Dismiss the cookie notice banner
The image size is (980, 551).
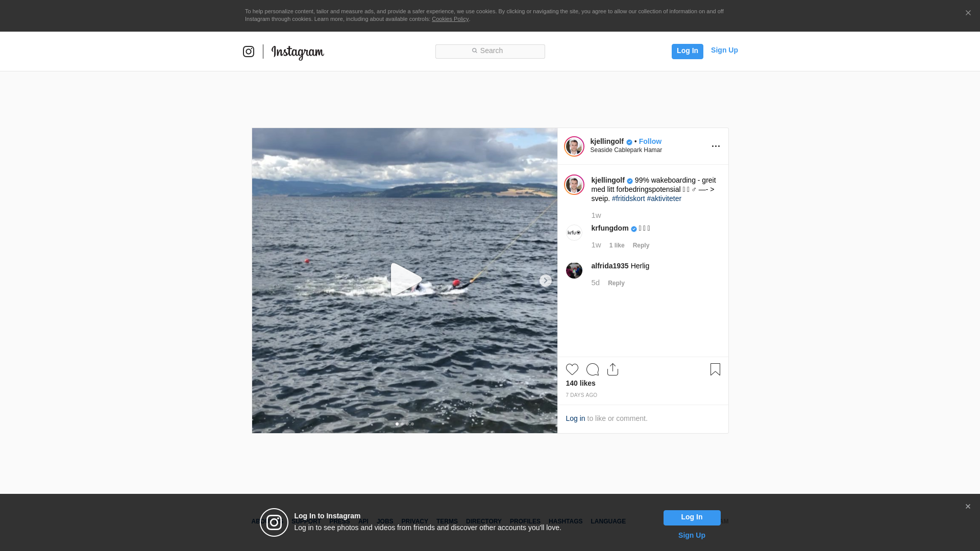click(x=968, y=13)
